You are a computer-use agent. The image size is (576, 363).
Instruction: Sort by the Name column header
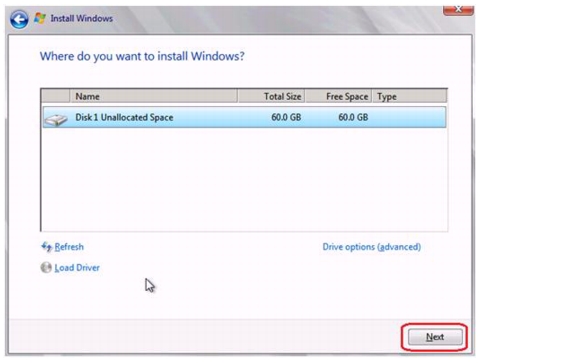[153, 96]
